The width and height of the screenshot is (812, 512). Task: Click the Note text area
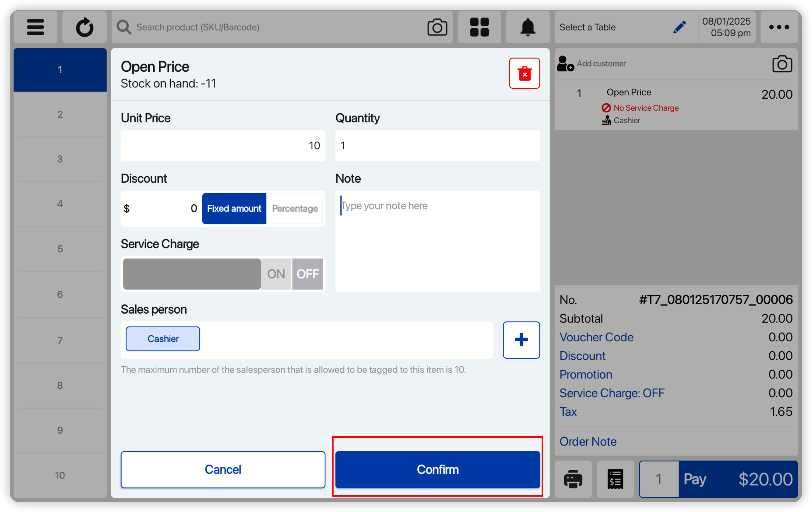click(x=437, y=241)
